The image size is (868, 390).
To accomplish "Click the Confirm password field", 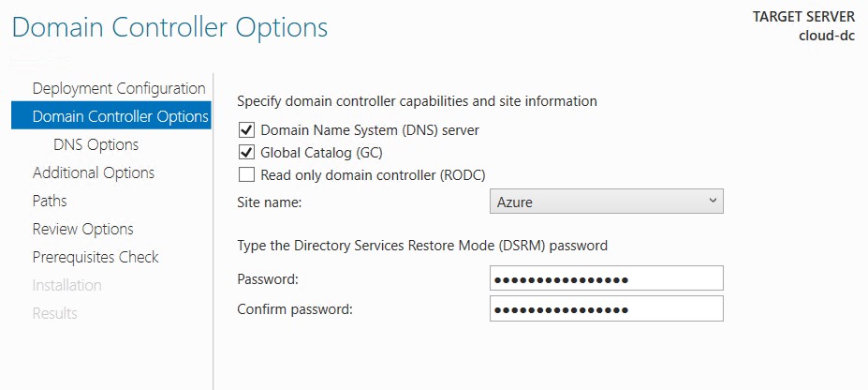I will pyautogui.click(x=606, y=309).
